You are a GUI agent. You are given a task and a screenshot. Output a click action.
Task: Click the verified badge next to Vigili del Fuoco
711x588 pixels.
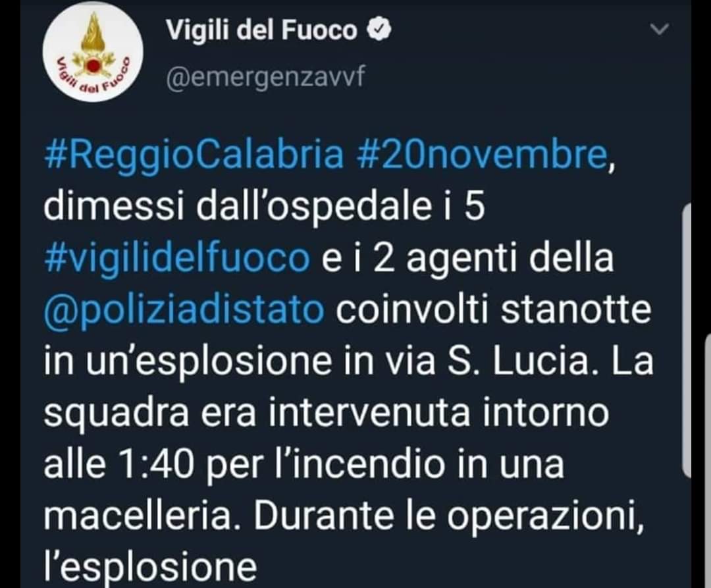point(378,30)
